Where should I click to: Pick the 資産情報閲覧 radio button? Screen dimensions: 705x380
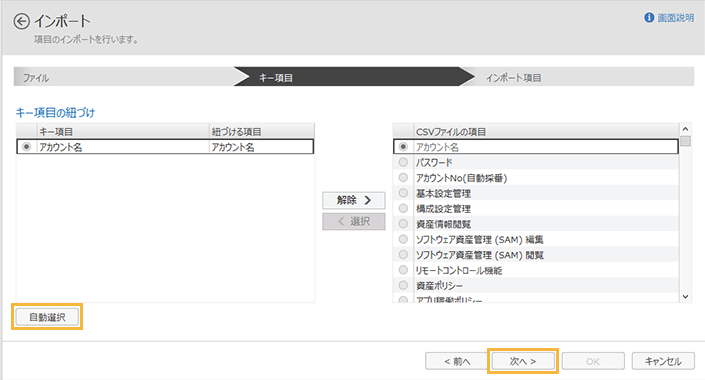pyautogui.click(x=403, y=224)
